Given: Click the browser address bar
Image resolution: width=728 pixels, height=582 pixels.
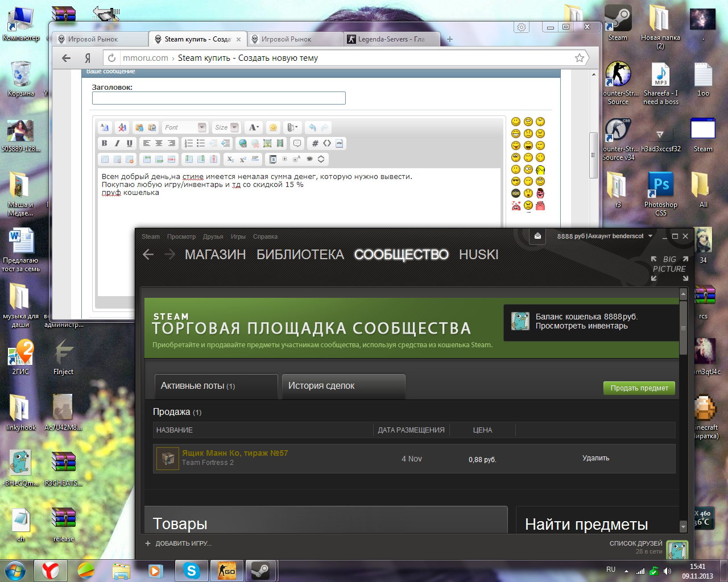Looking at the screenshot, I should [346, 58].
